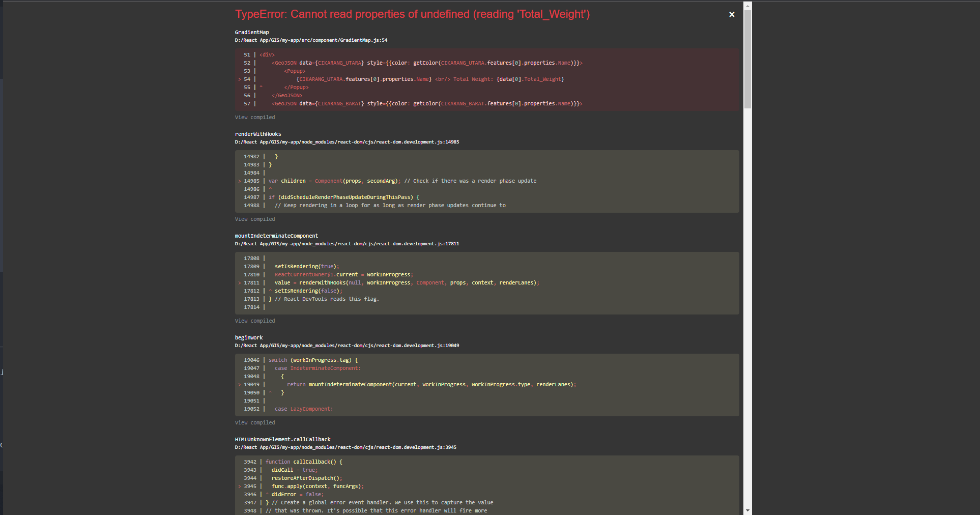Click code line 17809 setIsRendering(true)

[x=292, y=267]
